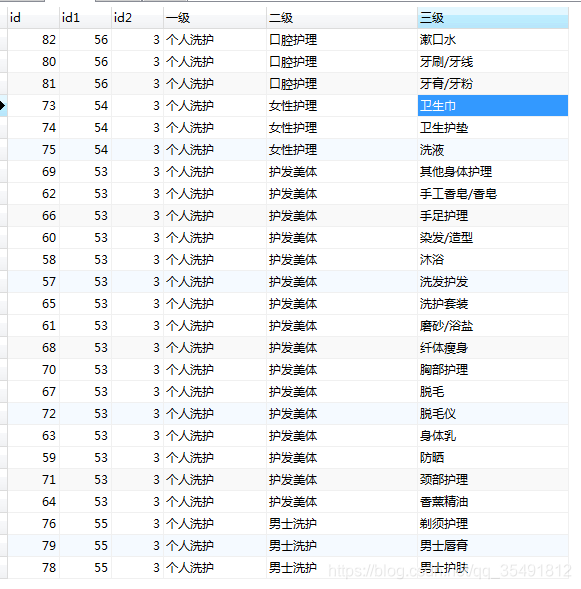The width and height of the screenshot is (581, 589).
Task: Select the cell 洗护套装
Action: (493, 304)
